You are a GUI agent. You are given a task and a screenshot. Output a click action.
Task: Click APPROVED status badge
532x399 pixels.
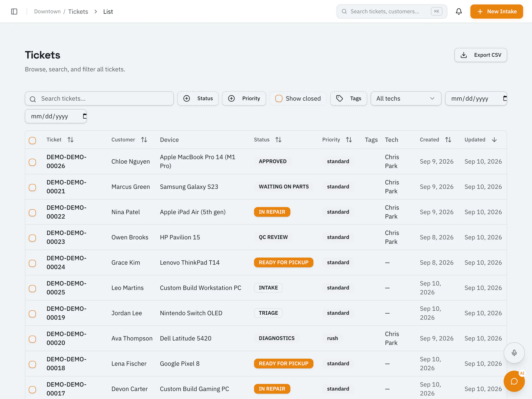272,161
